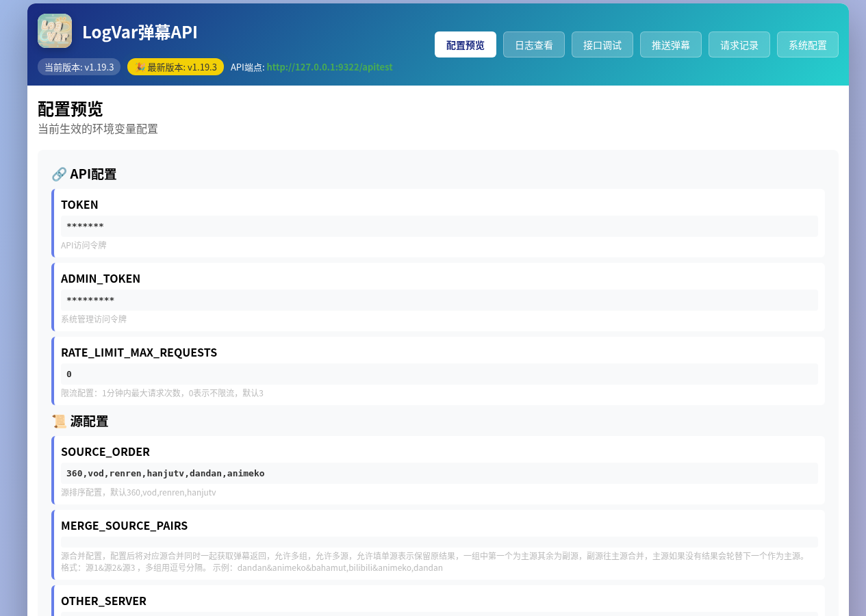Click the 当前生效的环境变量配置 subtitle
This screenshot has width=866, height=616.
click(x=98, y=129)
